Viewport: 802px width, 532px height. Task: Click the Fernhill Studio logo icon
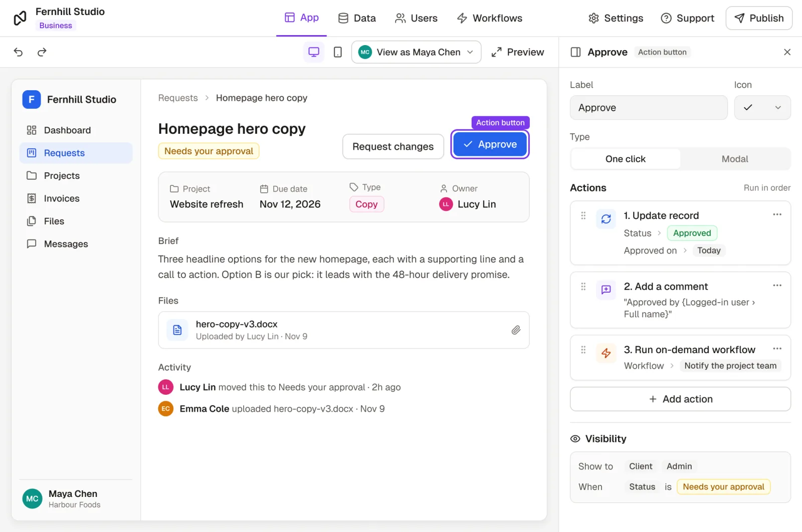pos(20,18)
